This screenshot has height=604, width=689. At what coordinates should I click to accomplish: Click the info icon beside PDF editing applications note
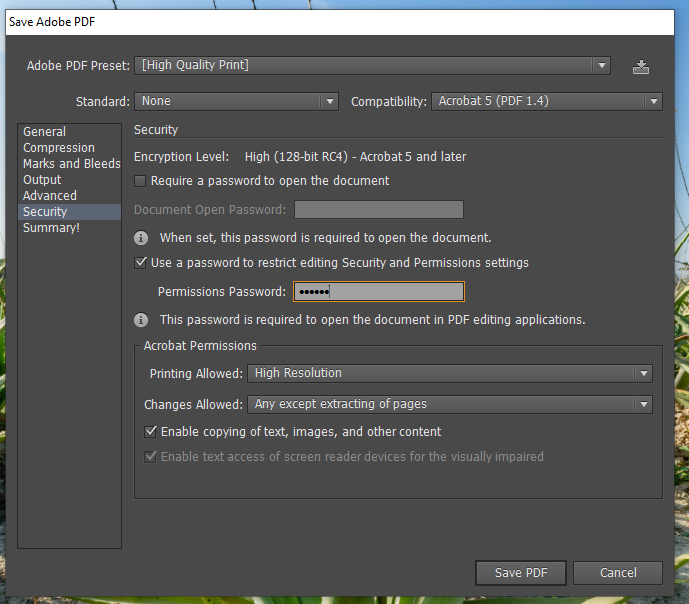(141, 320)
